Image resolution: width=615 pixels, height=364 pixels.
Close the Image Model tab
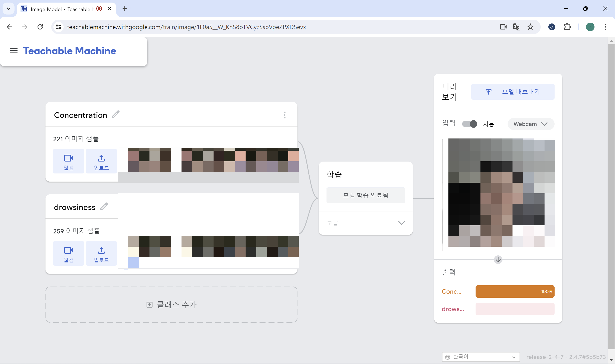coord(110,9)
